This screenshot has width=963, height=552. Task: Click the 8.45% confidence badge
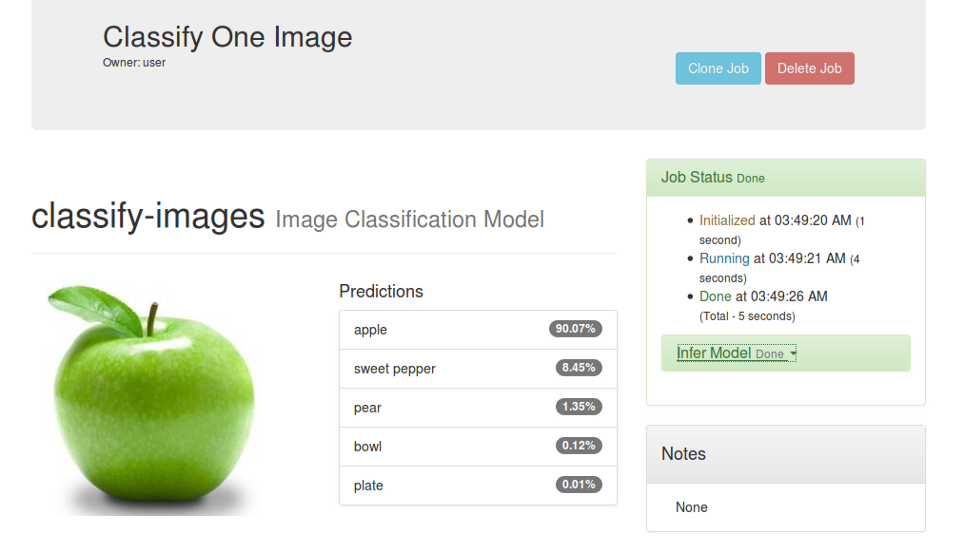point(578,368)
